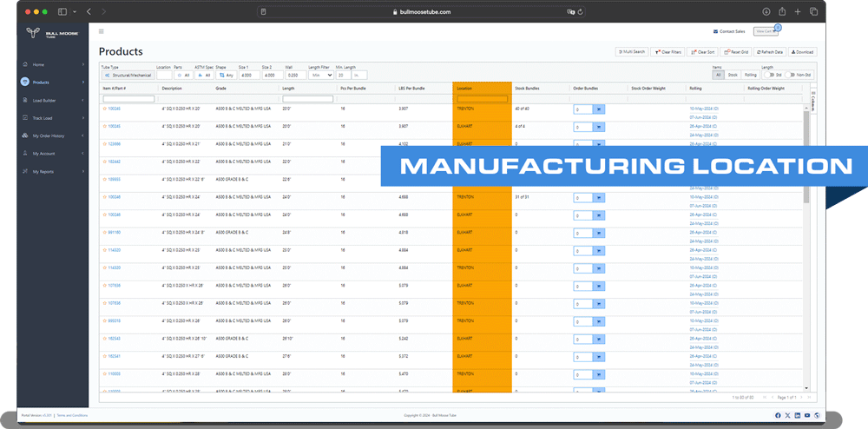The image size is (868, 429).
Task: Click the Track Load sidebar icon
Action: pos(25,118)
